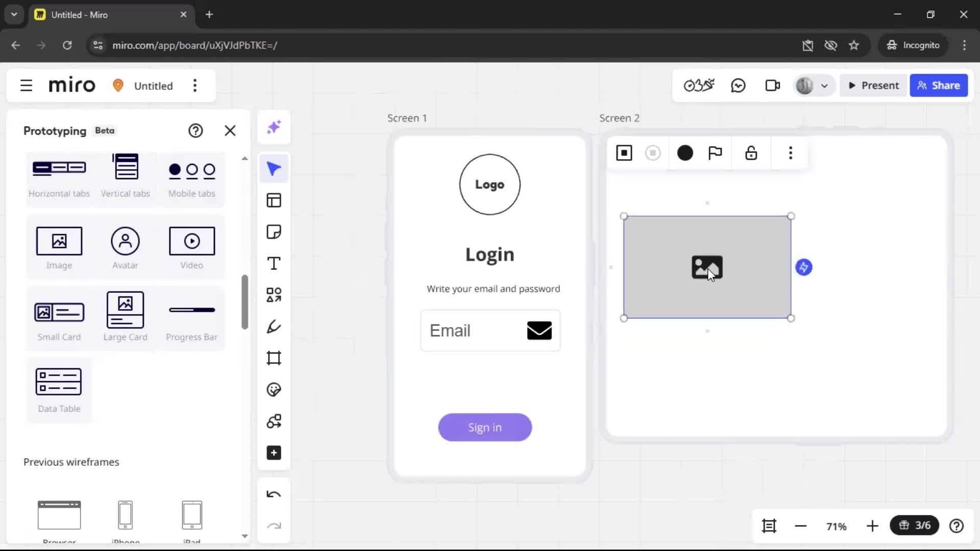Viewport: 980px width, 551px height.
Task: Expand collaborator avatar dropdown
Action: pos(824,86)
